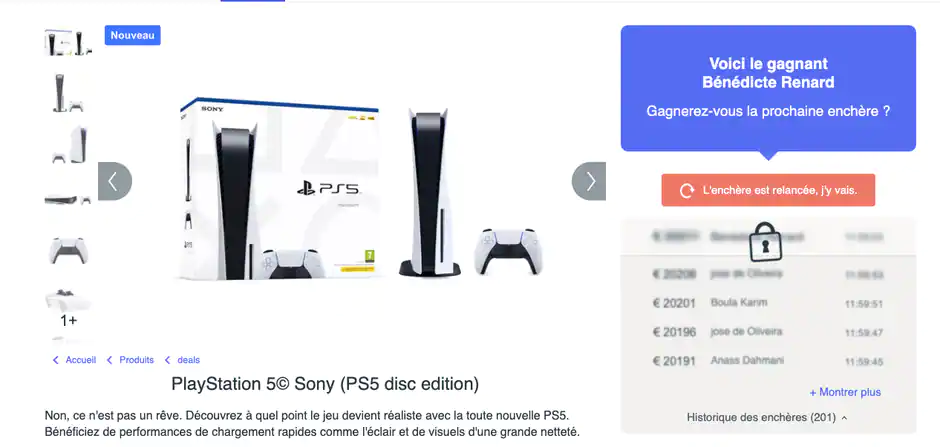The image size is (940, 447).
Task: Open the Accueil breadcrumb link
Action: click(81, 360)
